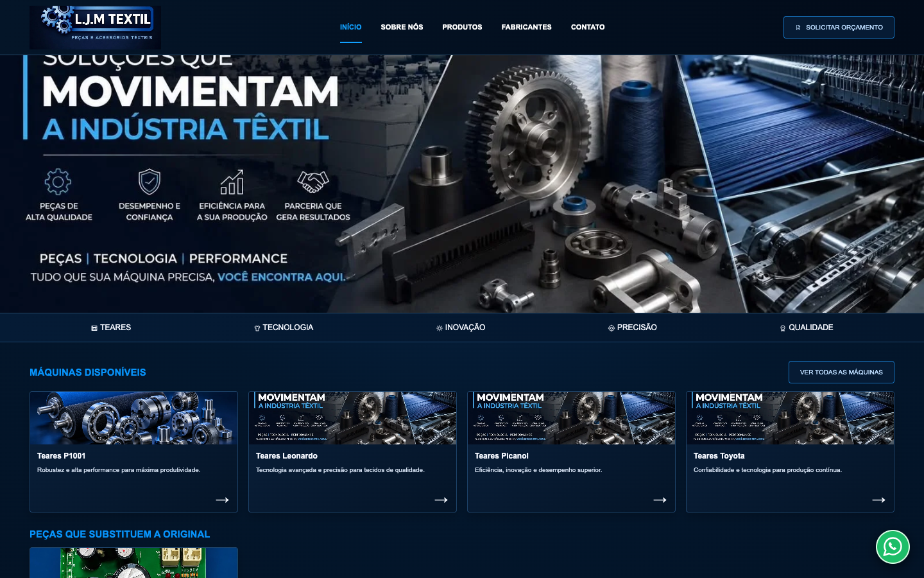
Task: Click 'Robustez e alta performance' description text
Action: tap(119, 470)
